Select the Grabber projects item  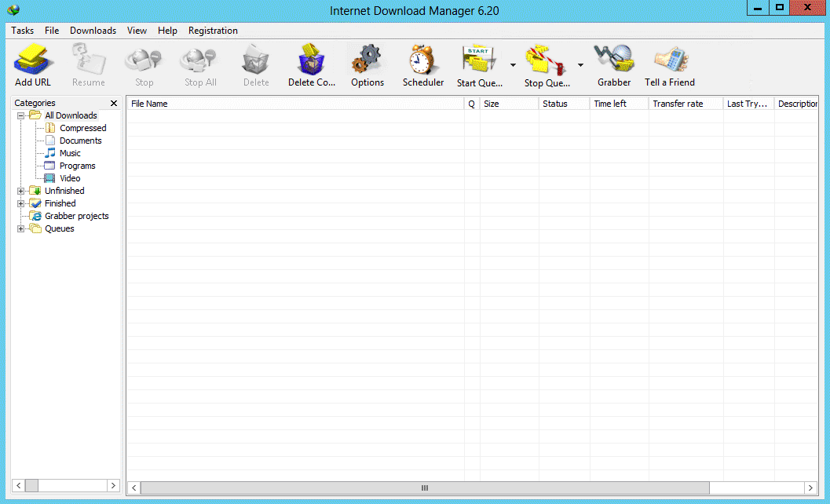click(x=76, y=216)
